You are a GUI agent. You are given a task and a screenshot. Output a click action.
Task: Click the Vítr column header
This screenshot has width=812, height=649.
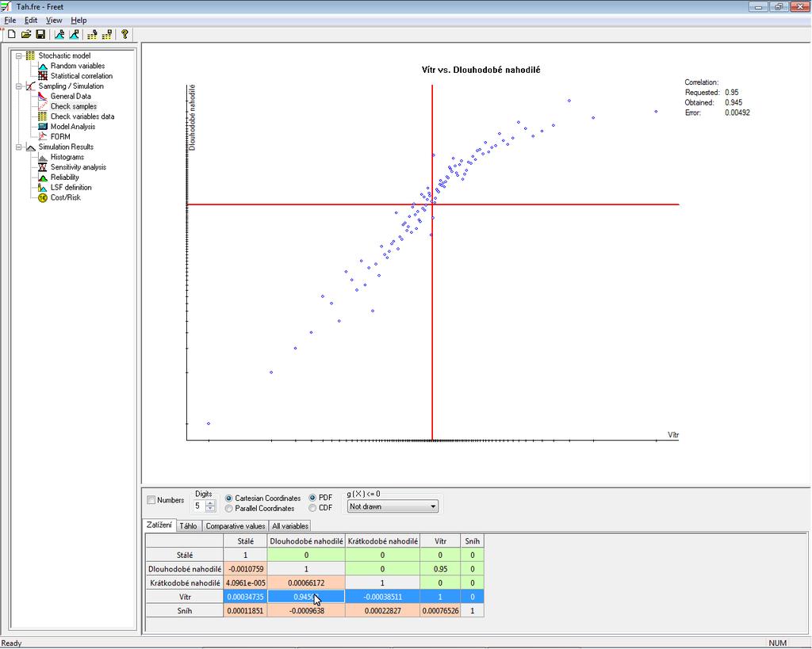pyautogui.click(x=440, y=541)
